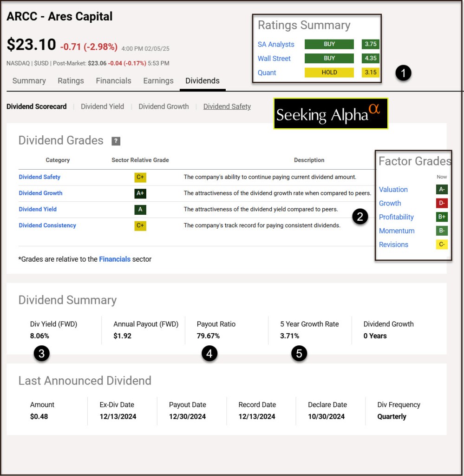
Task: Follow the Financials sector link
Action: coord(115,259)
